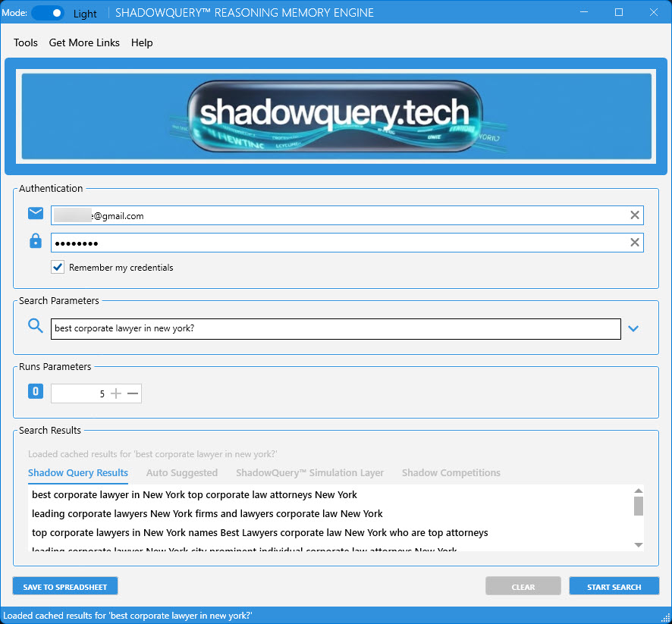
Task: Click the shadowquery.tech banner logo
Action: (x=335, y=116)
